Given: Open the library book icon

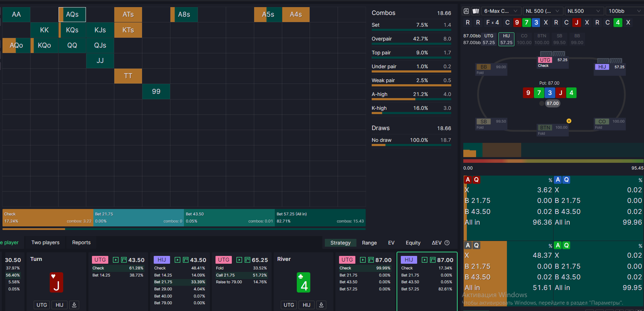Looking at the screenshot, I should (466, 11).
